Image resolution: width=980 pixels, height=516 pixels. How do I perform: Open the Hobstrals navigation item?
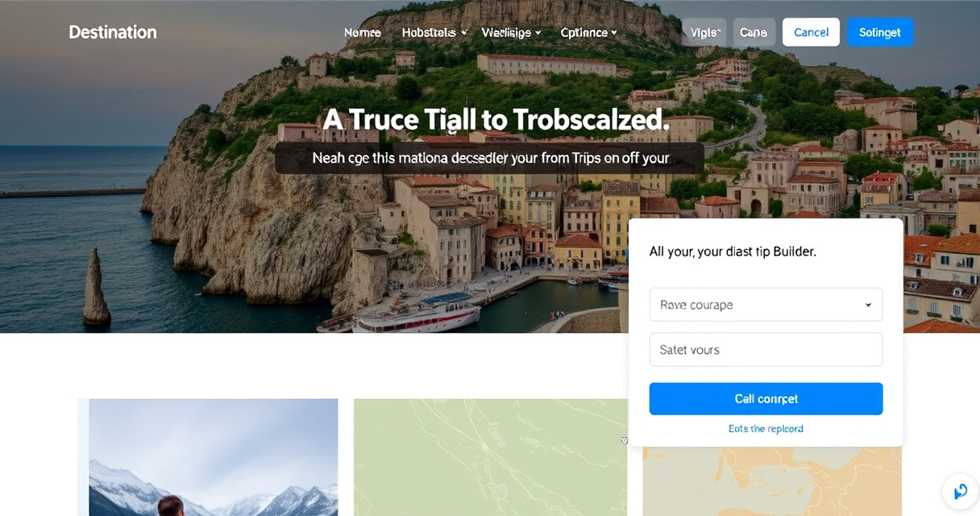(x=429, y=32)
